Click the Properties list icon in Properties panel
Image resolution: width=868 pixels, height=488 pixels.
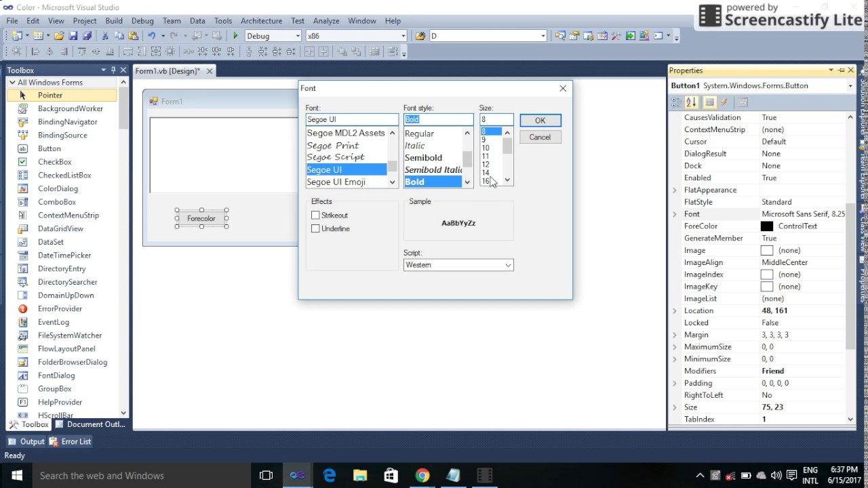coord(709,102)
